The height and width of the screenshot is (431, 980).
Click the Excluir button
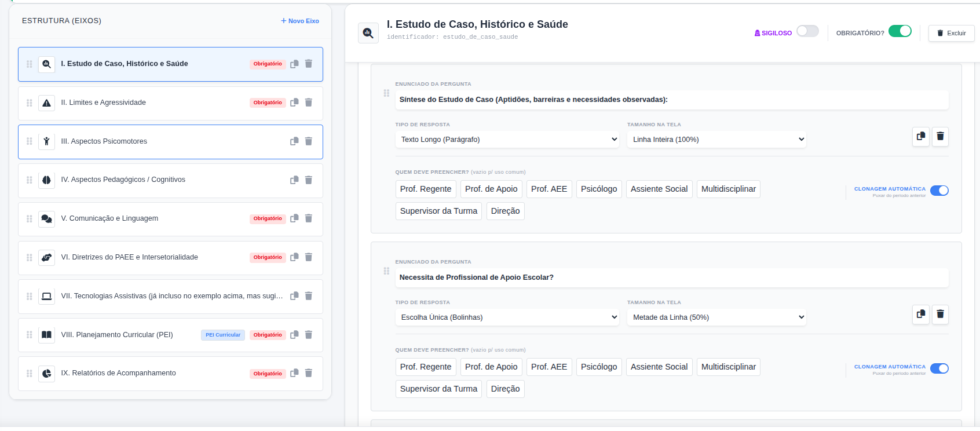click(x=952, y=33)
